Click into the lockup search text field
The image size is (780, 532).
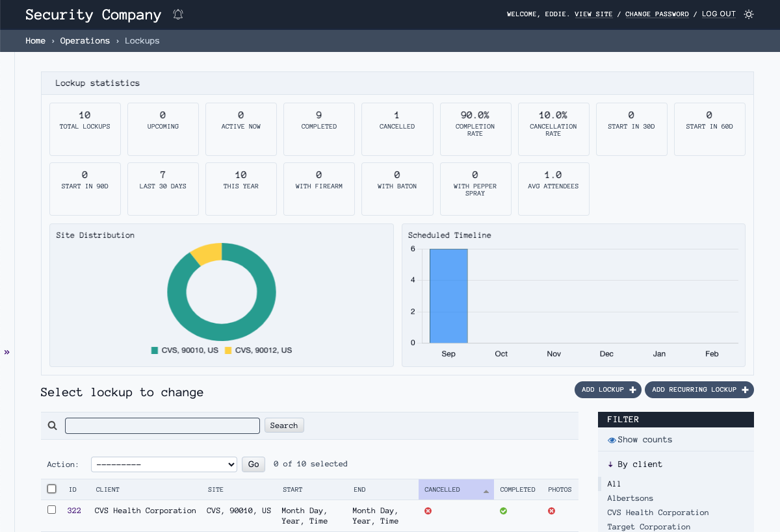point(162,425)
